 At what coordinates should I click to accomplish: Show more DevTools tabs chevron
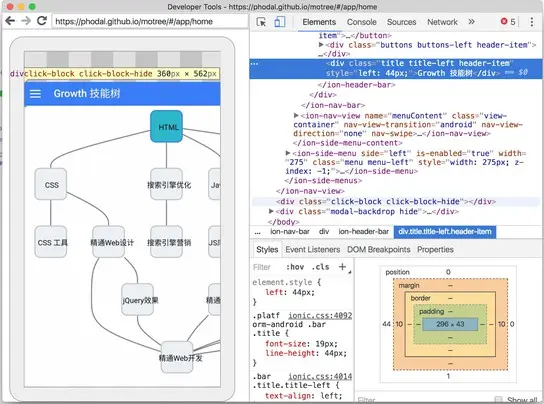[x=471, y=22]
